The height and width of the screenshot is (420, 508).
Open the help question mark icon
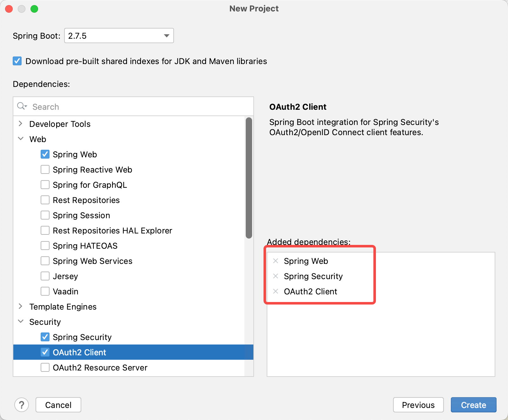click(22, 405)
